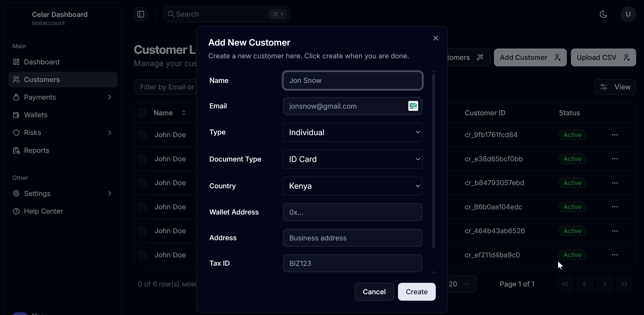Select the first John Doe row checkbox
The image size is (644, 315).
(x=142, y=135)
